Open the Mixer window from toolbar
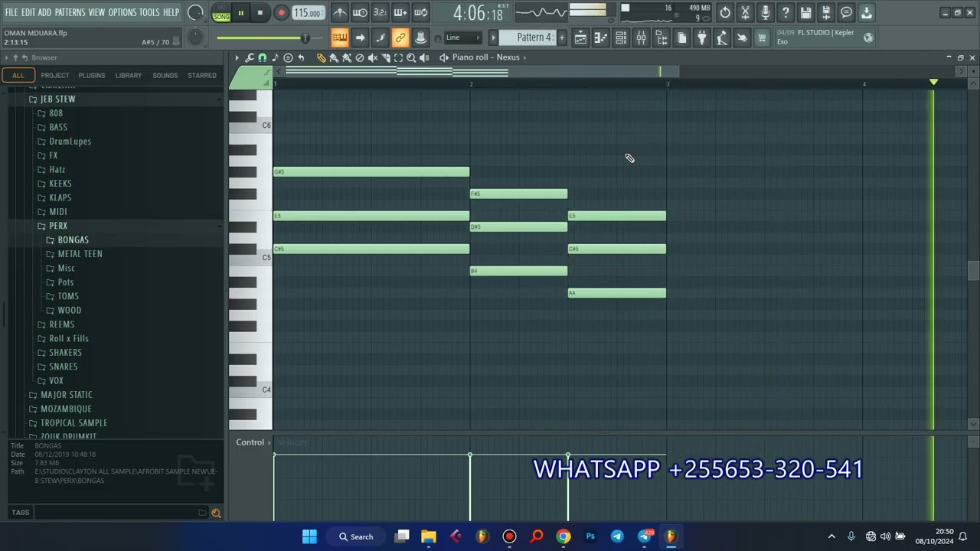Viewport: 980px width, 551px height. 641,37
